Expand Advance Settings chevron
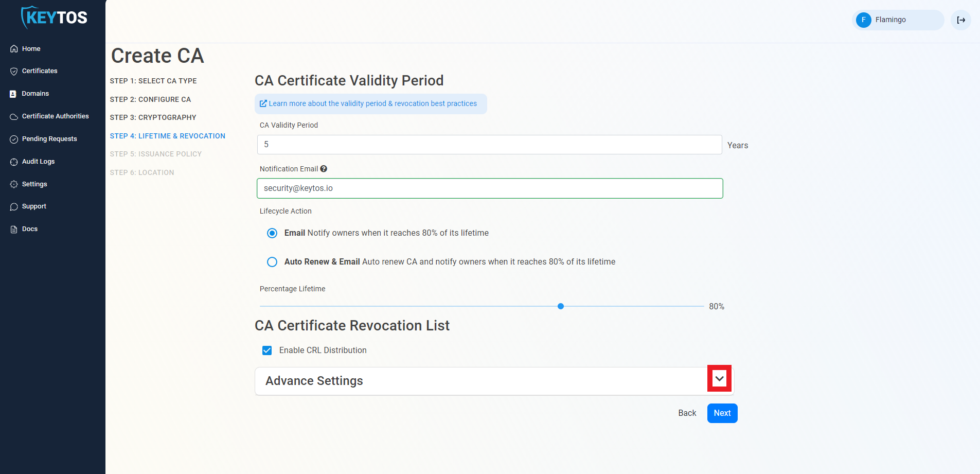This screenshot has height=474, width=980. (719, 379)
